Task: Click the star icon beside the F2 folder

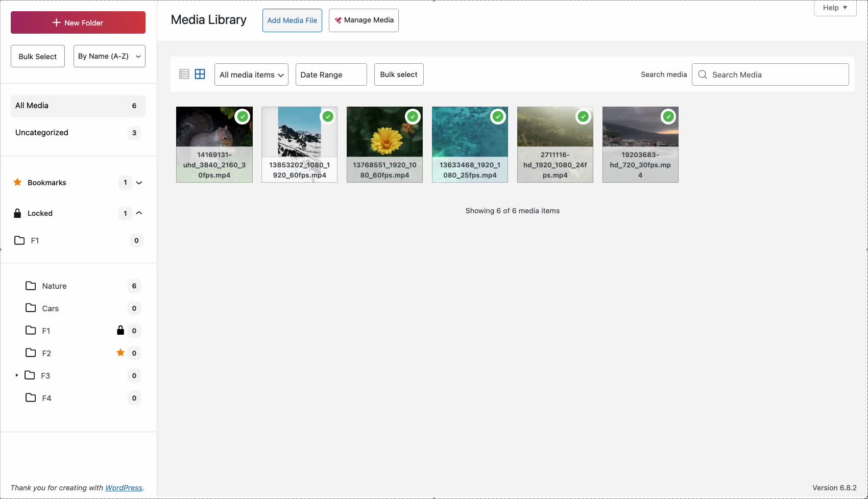Action: pyautogui.click(x=120, y=353)
